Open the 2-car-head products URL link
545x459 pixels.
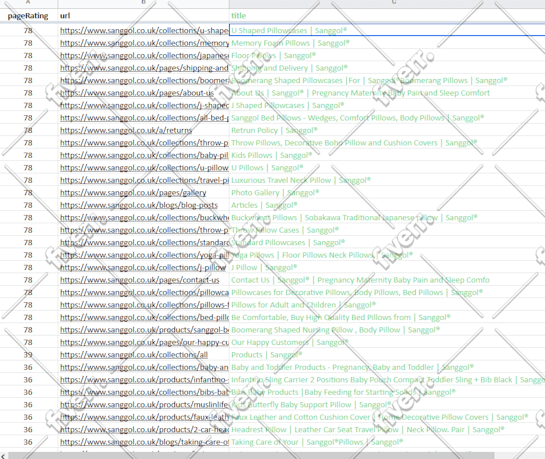tap(144, 429)
